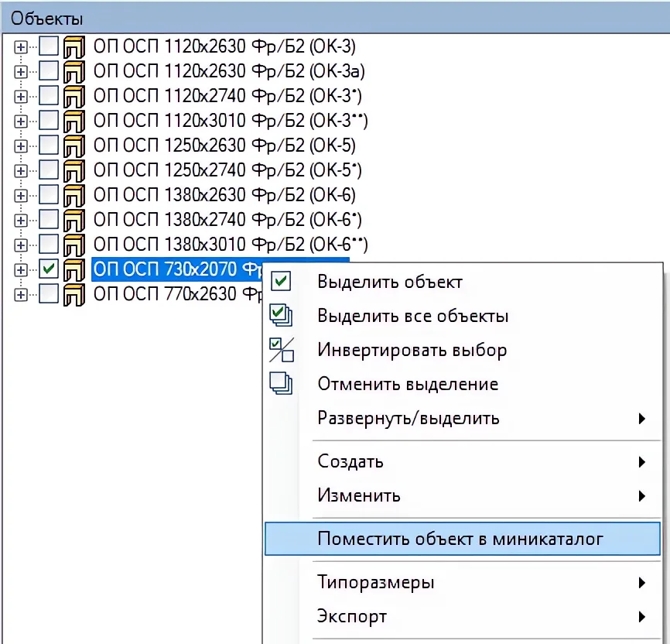670x644 pixels.
Task: Click the Отменить выделение stacked squares icon
Action: pyautogui.click(x=282, y=384)
